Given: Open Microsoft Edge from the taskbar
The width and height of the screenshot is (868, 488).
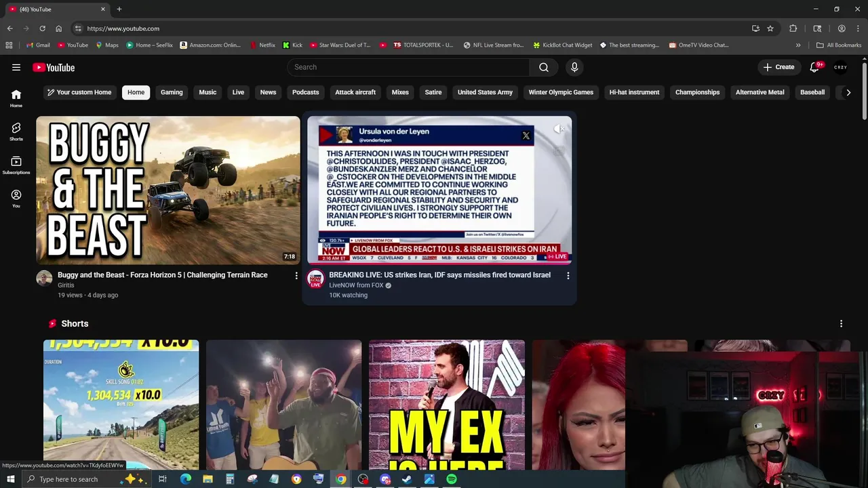Looking at the screenshot, I should (x=185, y=479).
